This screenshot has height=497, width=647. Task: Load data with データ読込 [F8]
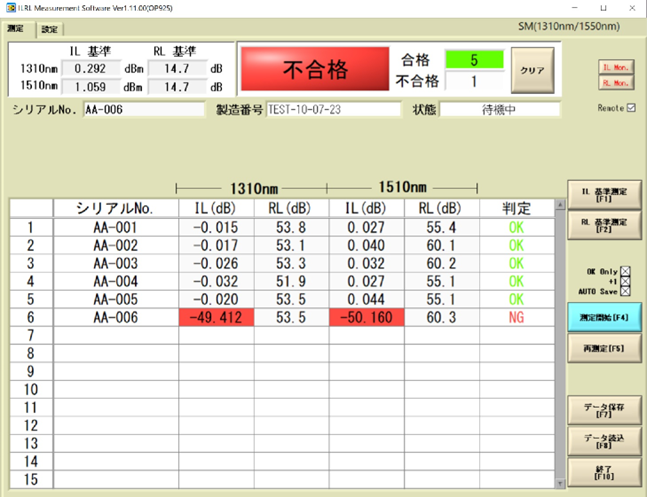tap(604, 440)
